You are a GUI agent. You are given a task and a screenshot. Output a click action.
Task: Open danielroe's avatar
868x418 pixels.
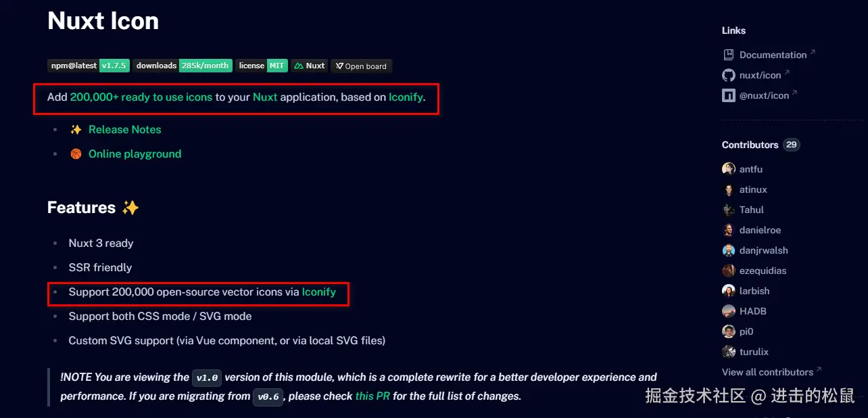[728, 230]
